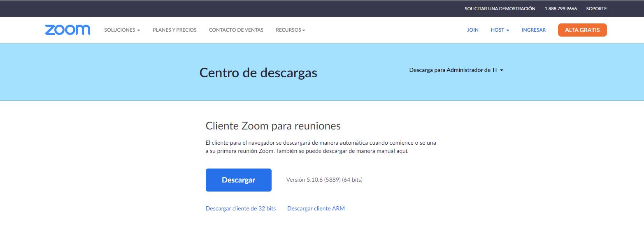This screenshot has height=231, width=644.
Task: Click INGRESAR to sign in
Action: pyautogui.click(x=533, y=30)
